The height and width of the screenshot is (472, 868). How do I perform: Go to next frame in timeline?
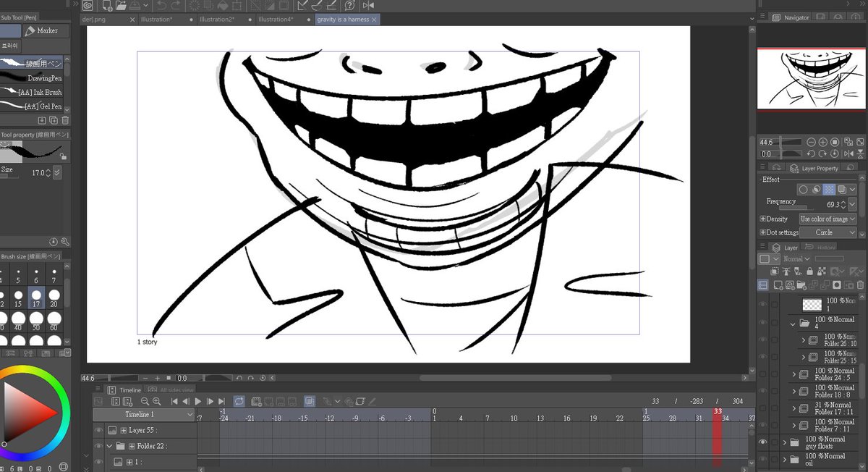[210, 400]
